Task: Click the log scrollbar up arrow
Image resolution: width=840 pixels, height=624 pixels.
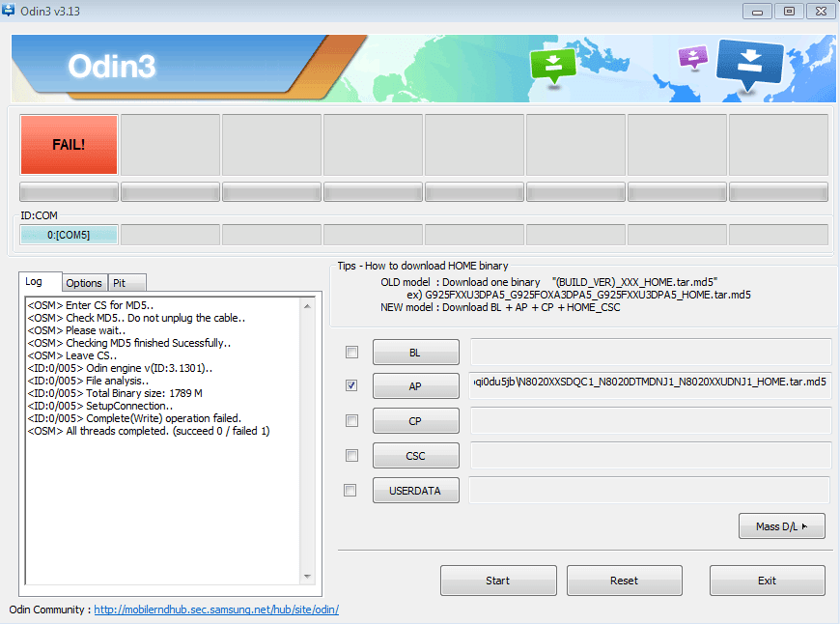Action: pos(307,306)
